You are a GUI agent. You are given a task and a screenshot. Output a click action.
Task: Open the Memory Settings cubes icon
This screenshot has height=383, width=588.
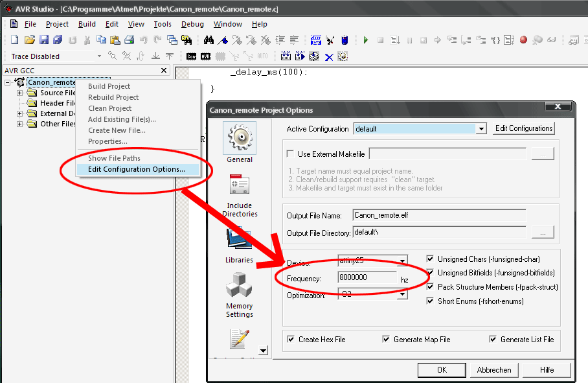pos(239,285)
